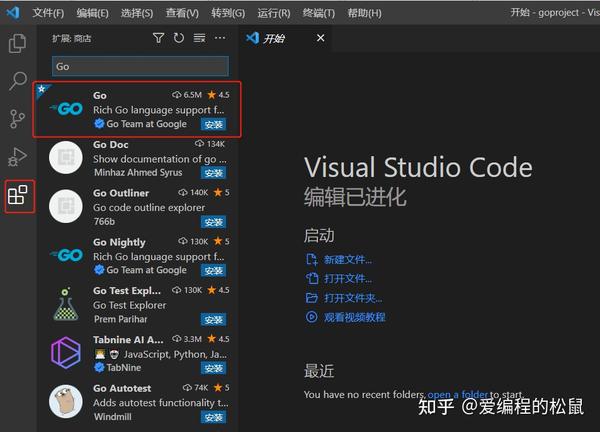The height and width of the screenshot is (432, 600).
Task: Click the open a folder link
Action: coord(458,394)
